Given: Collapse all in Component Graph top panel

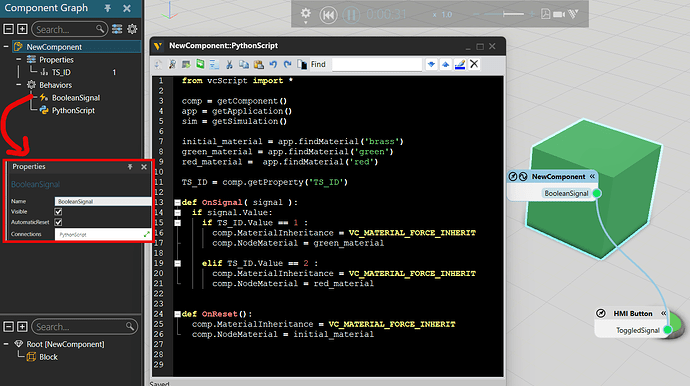Looking at the screenshot, I should pos(8,29).
